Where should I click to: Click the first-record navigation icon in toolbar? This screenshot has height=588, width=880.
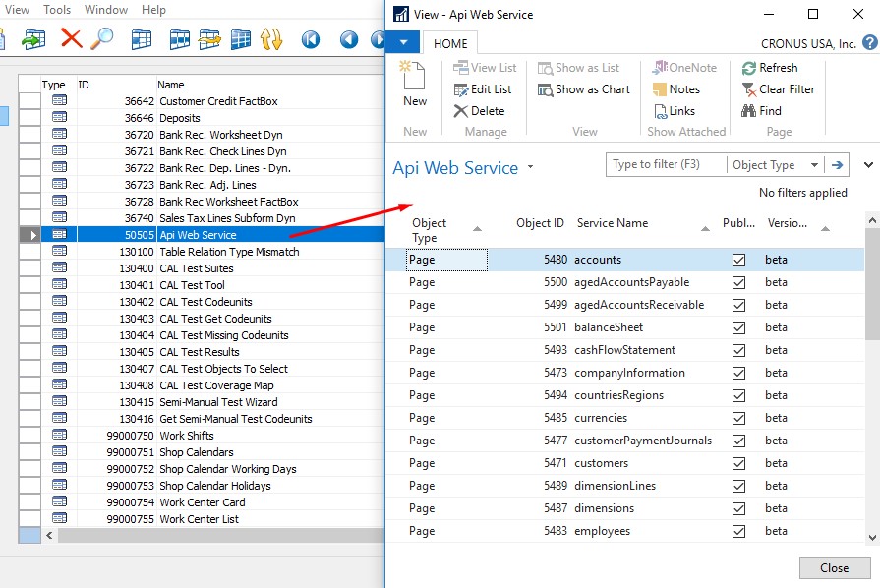pyautogui.click(x=311, y=39)
